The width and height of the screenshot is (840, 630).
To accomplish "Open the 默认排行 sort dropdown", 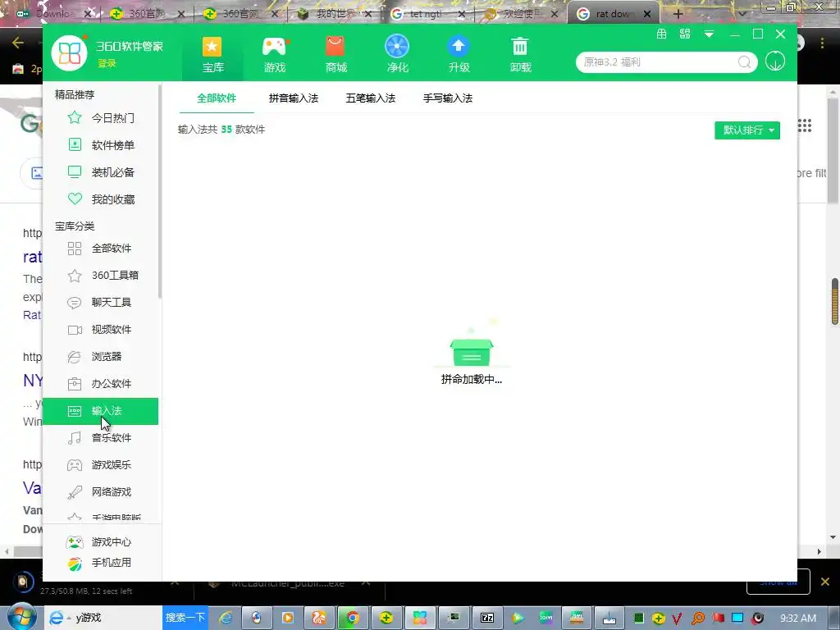I will pos(747,130).
